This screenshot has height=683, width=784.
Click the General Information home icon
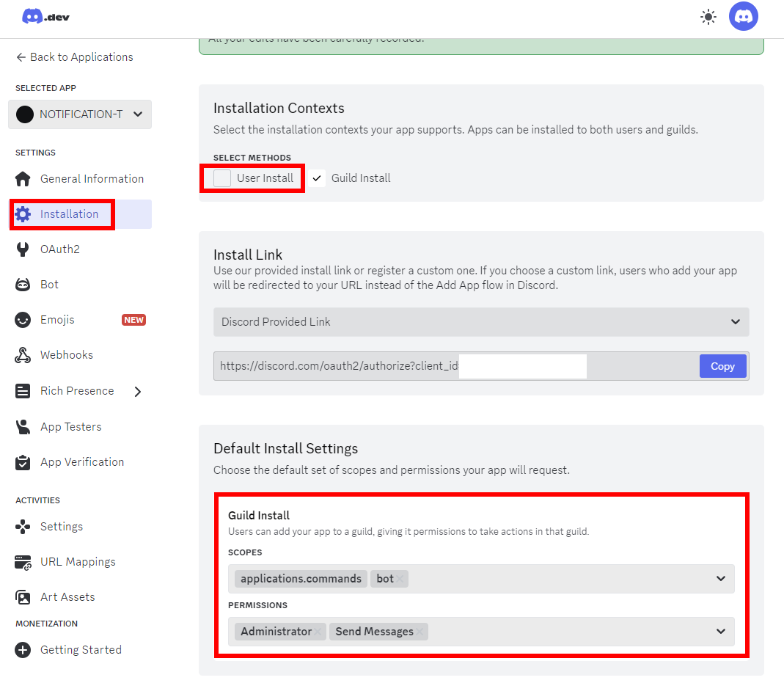(x=23, y=179)
